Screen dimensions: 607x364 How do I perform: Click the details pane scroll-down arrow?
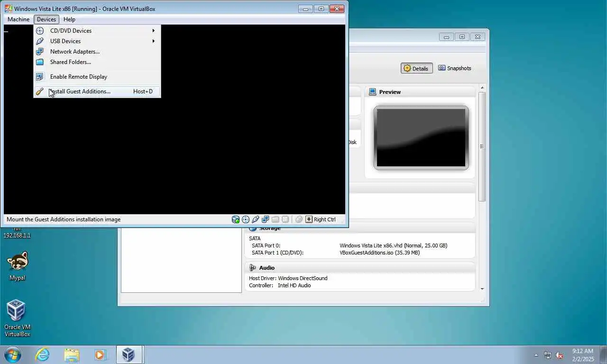click(x=482, y=289)
